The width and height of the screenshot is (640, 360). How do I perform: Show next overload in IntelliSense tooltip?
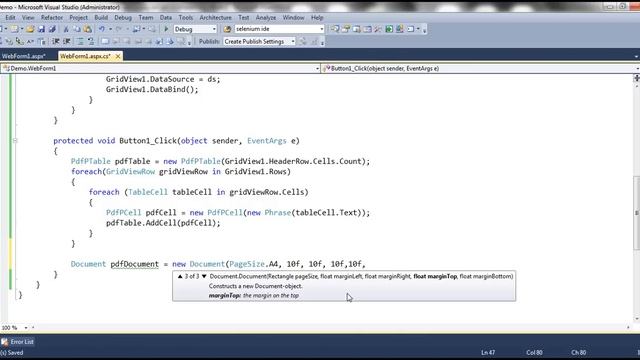(x=204, y=276)
